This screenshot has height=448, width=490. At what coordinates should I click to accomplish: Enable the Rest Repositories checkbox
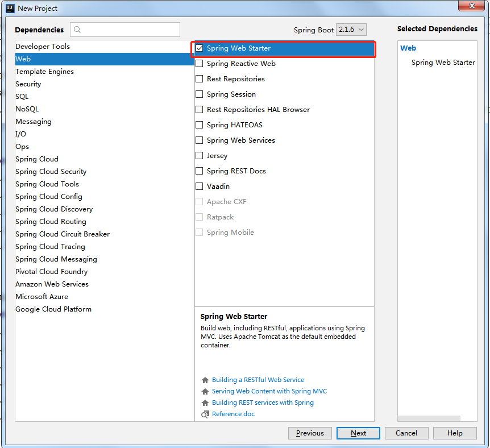[199, 79]
